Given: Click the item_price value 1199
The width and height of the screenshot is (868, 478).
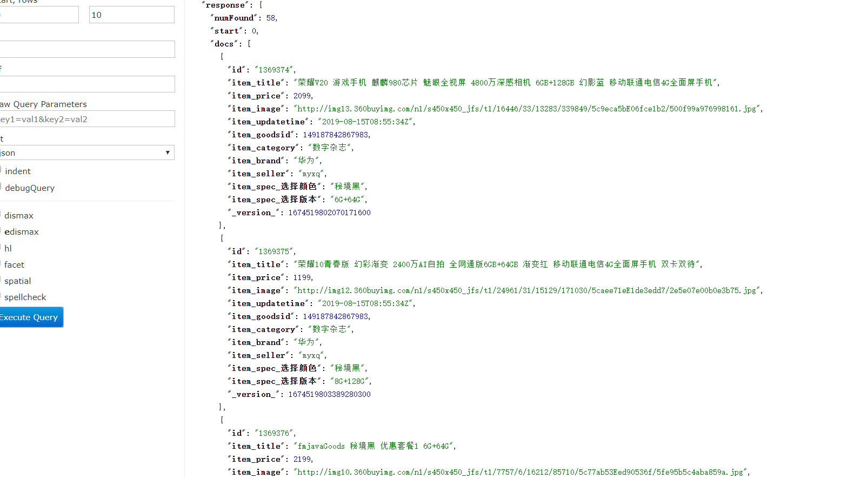Looking at the screenshot, I should click(302, 277).
